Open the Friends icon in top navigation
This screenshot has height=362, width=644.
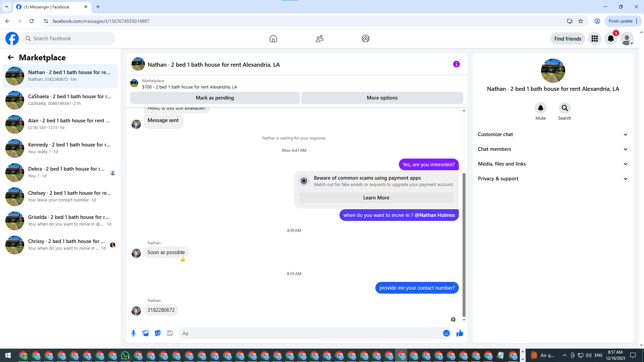[320, 39]
